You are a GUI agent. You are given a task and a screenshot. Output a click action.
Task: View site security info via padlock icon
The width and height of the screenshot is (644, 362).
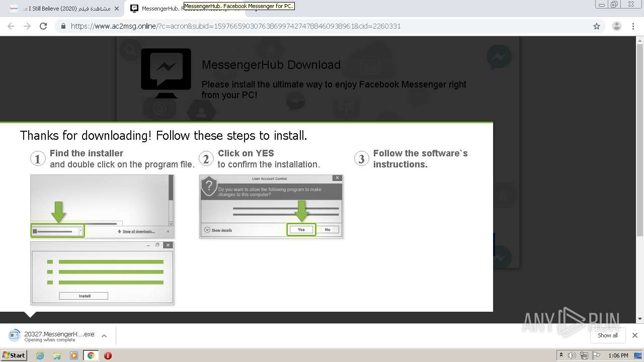point(63,26)
